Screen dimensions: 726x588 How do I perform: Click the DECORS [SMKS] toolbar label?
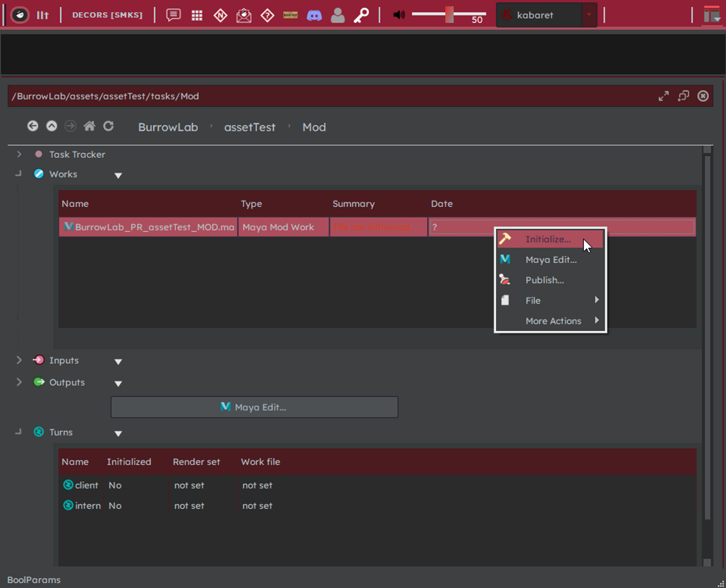(x=107, y=15)
